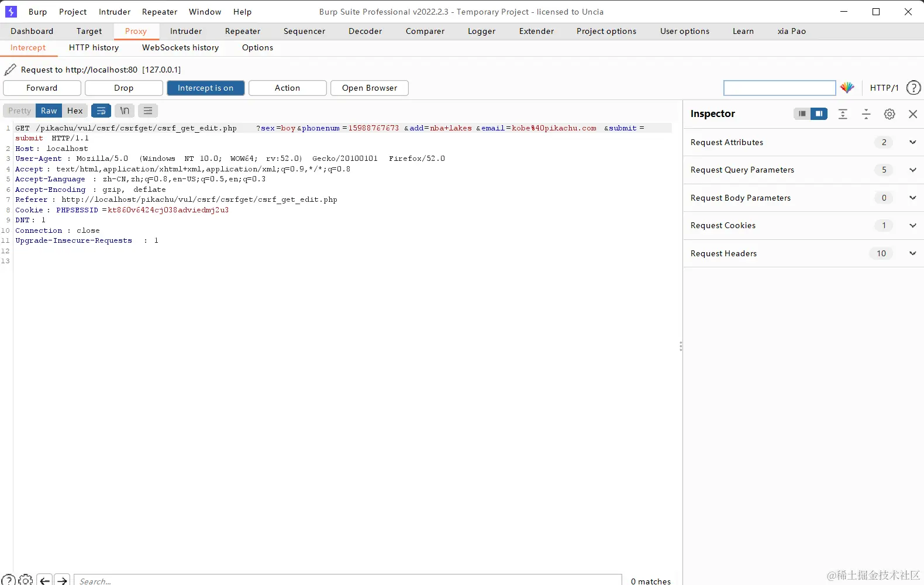The width and height of the screenshot is (924, 585).
Task: Toggle show non-printable characters (\n)
Action: pyautogui.click(x=125, y=111)
